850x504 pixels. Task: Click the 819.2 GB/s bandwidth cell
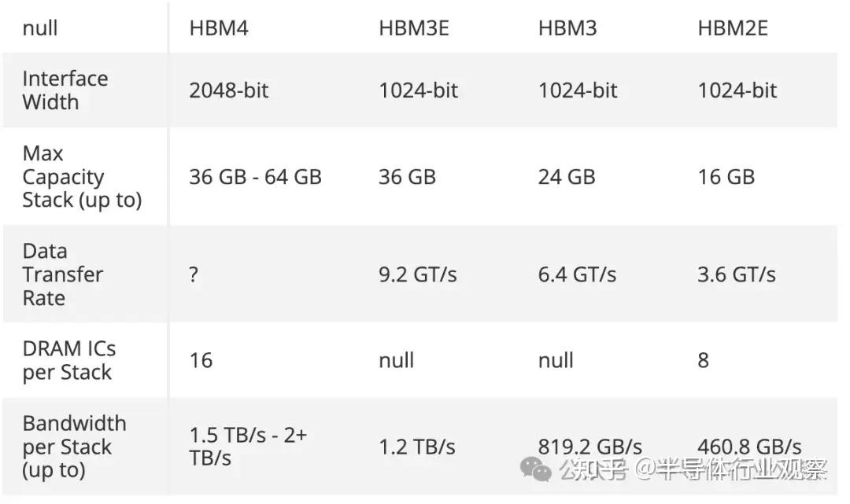coord(589,446)
